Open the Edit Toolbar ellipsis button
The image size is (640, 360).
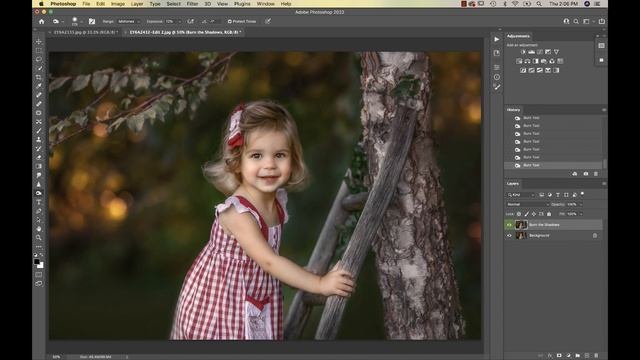(39, 247)
